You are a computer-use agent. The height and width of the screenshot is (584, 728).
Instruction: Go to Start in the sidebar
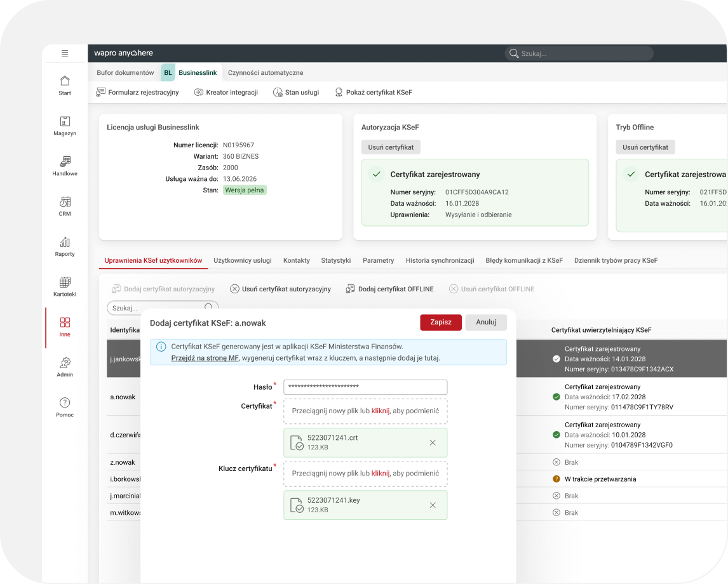pos(65,85)
